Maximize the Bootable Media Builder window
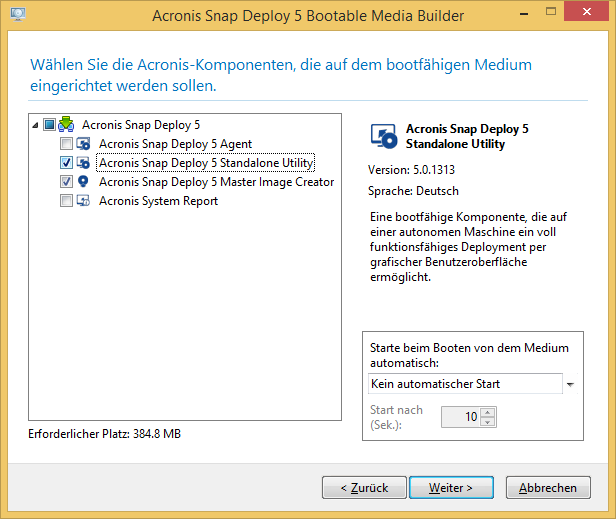616x519 pixels. pos(551,12)
